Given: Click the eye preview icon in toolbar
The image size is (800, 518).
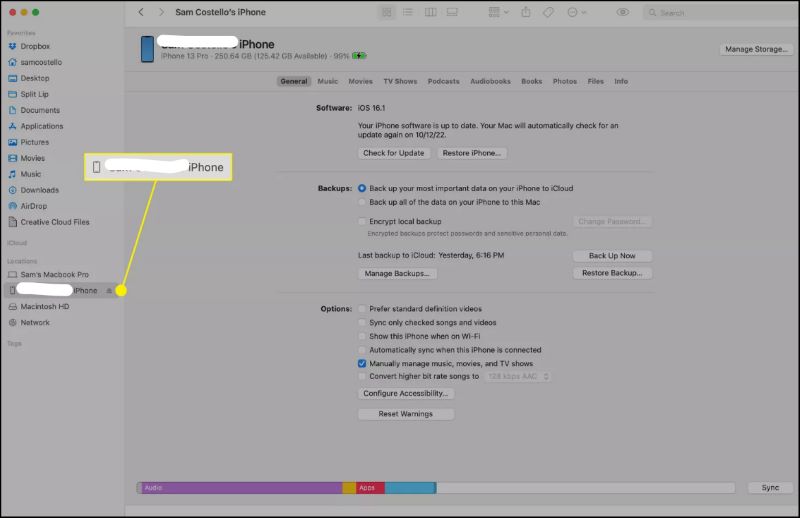Looking at the screenshot, I should (x=622, y=12).
